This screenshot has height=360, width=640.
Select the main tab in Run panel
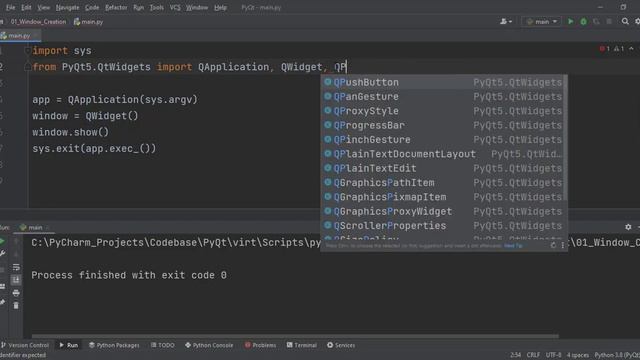click(35, 227)
